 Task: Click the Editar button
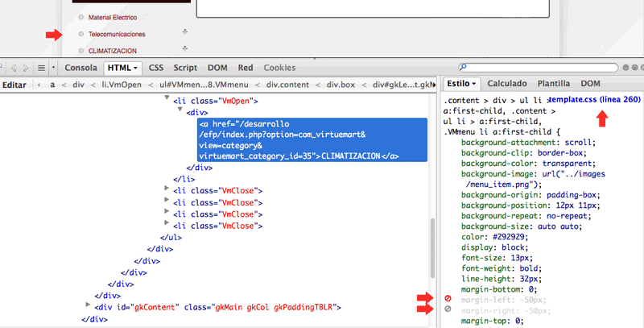pos(14,85)
